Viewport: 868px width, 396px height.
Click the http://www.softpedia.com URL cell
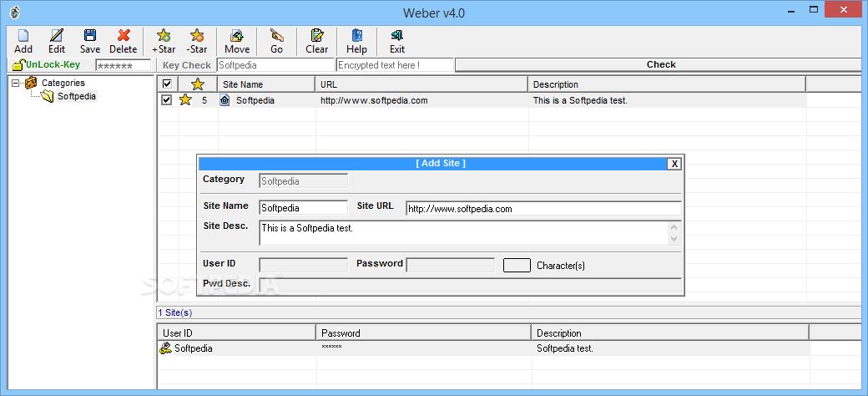pos(374,100)
